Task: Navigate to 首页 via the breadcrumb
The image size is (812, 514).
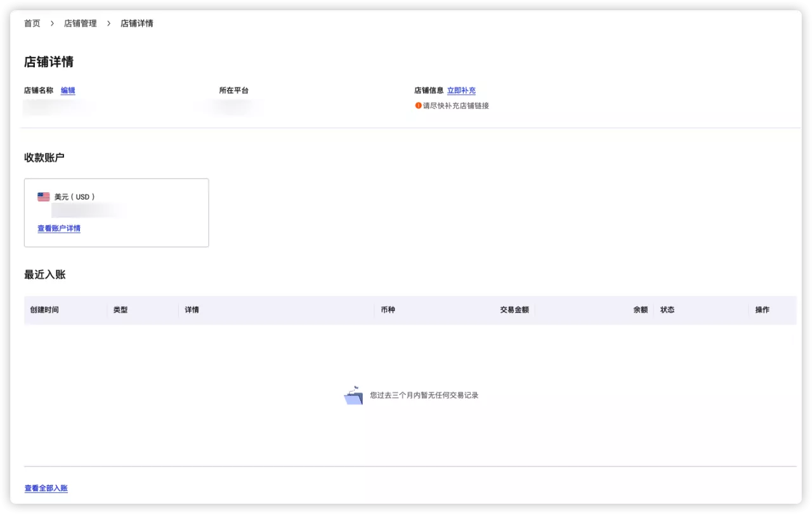Action: 32,23
